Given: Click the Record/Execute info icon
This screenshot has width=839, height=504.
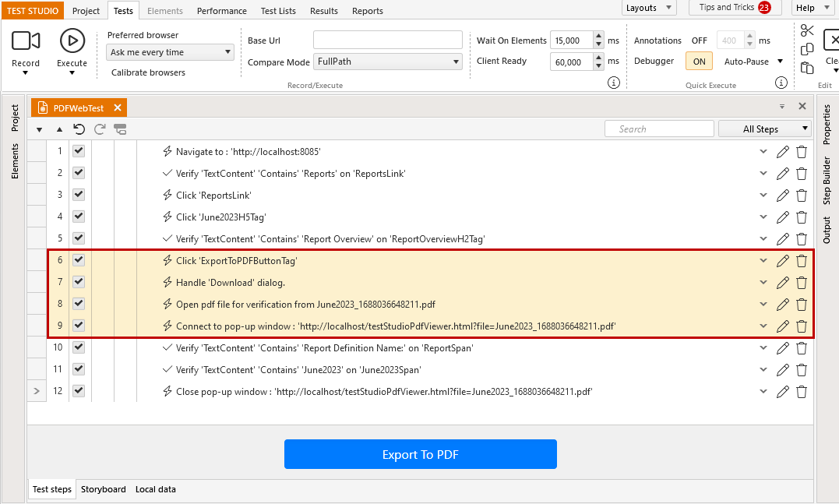Looking at the screenshot, I should pyautogui.click(x=614, y=83).
